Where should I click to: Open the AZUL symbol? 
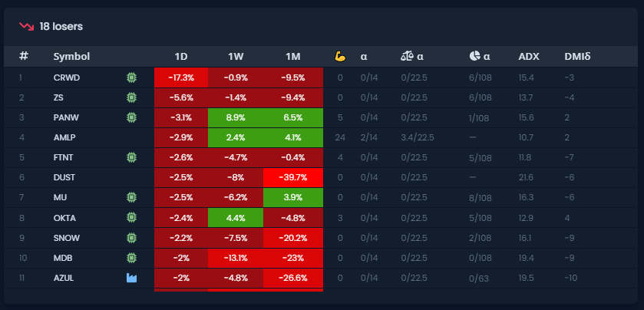click(64, 279)
